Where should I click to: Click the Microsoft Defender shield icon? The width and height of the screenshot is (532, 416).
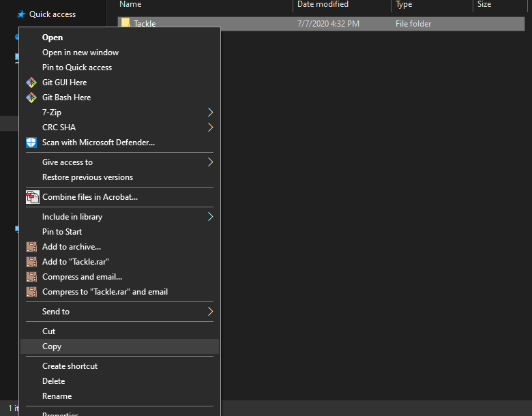tap(31, 143)
